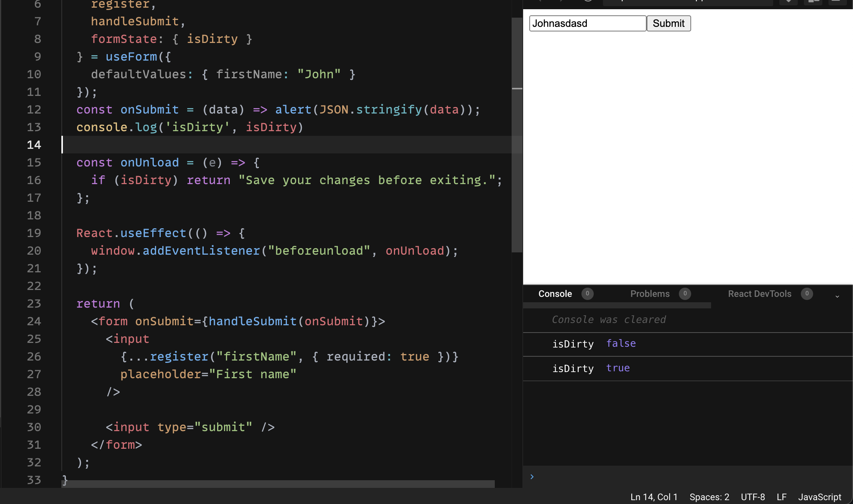Viewport: 853px width, 504px height.
Task: Click the Console tab's zero badge
Action: coord(587,294)
